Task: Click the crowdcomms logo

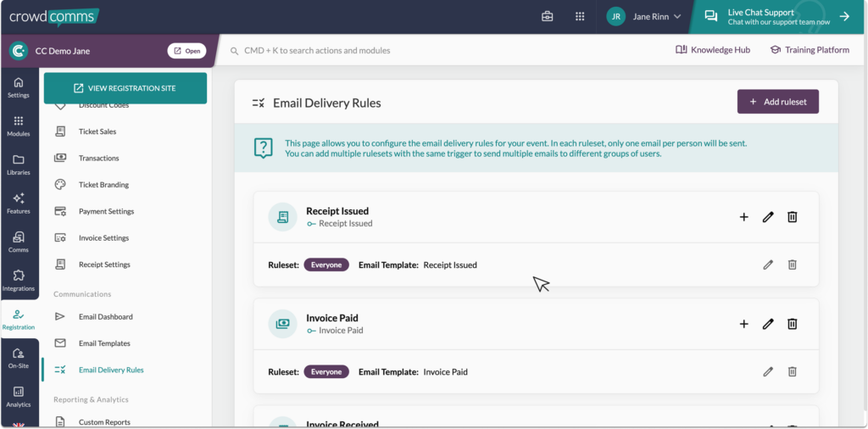Action: pyautogui.click(x=54, y=17)
